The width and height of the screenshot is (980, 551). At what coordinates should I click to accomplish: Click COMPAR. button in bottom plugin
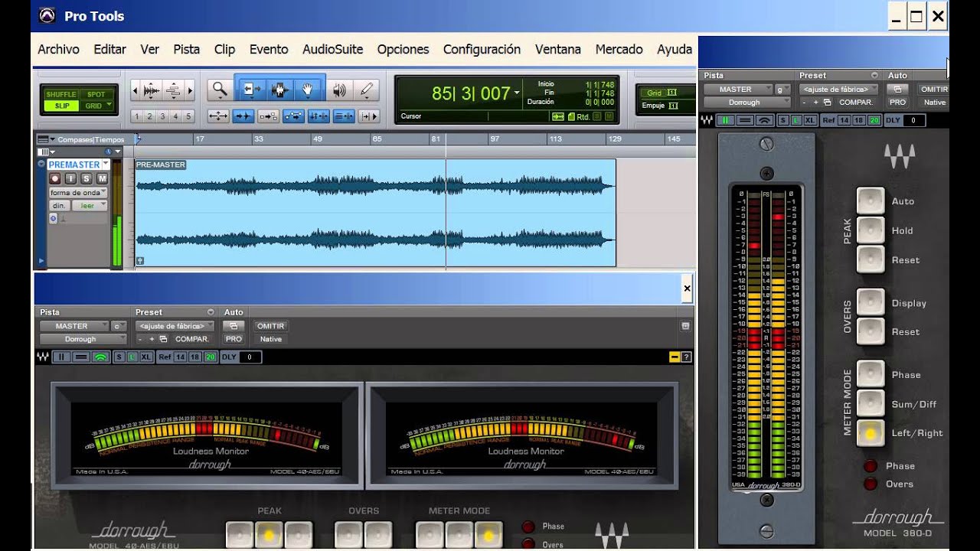191,339
